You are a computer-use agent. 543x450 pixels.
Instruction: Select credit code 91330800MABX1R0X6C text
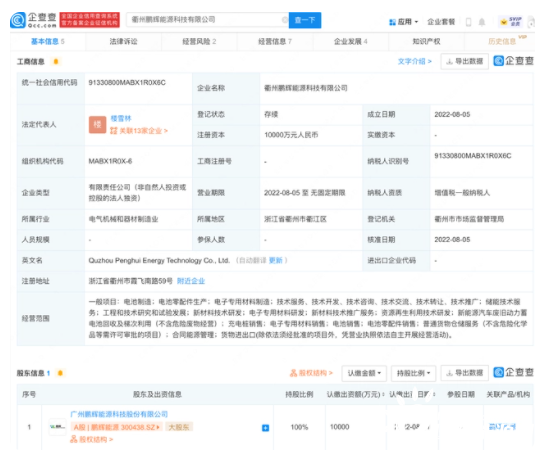(127, 82)
